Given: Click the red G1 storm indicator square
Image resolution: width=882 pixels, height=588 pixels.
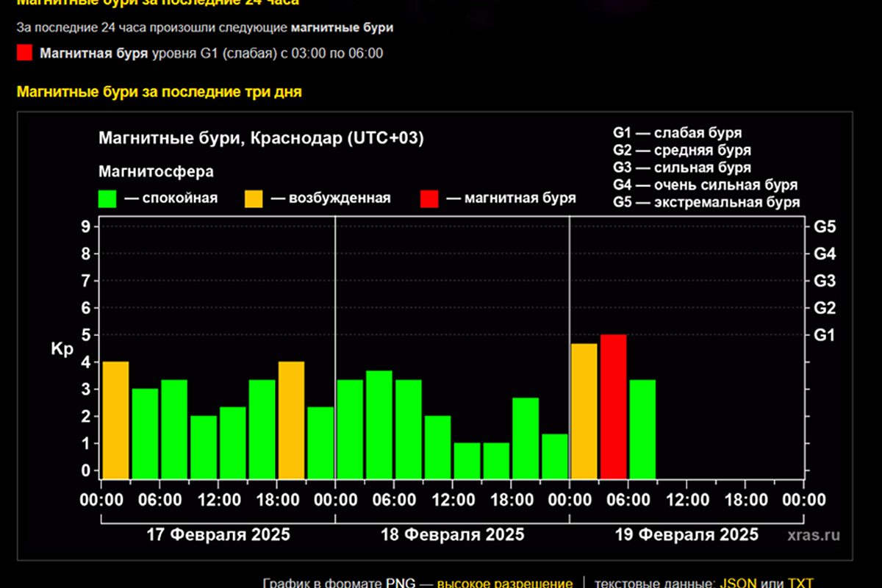Looking at the screenshot, I should click(x=25, y=53).
